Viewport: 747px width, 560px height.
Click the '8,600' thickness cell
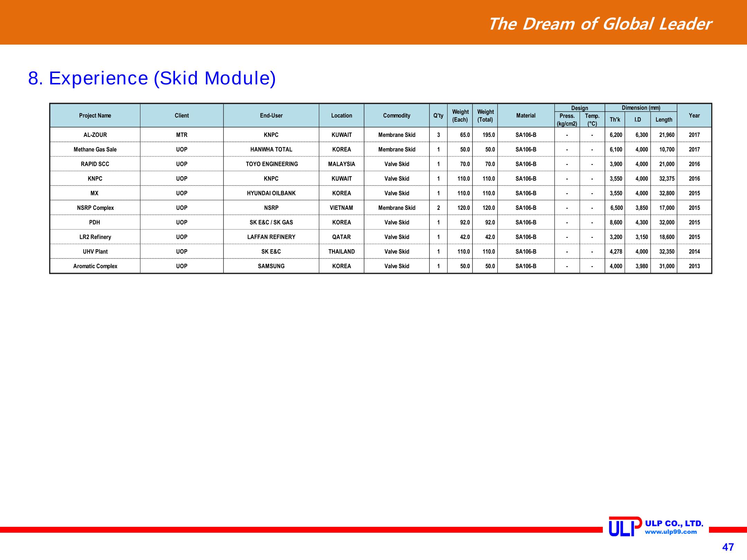[x=615, y=222]
